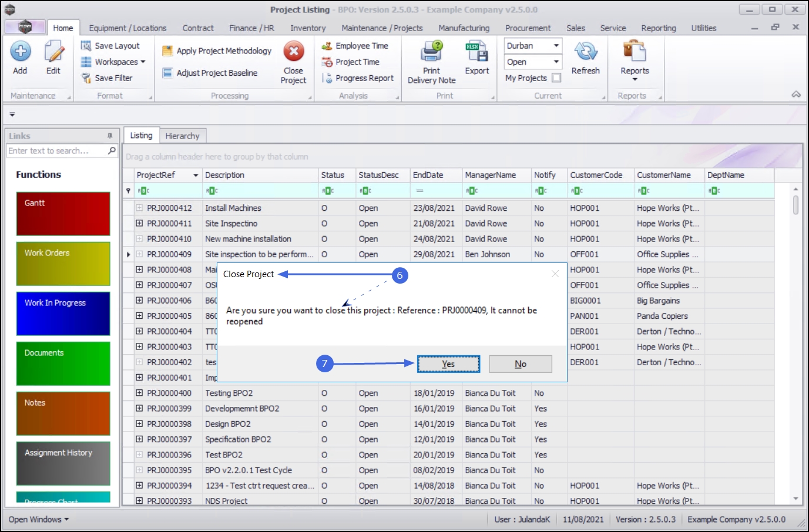The width and height of the screenshot is (809, 532).
Task: Open the Durban site dropdown
Action: coord(556,46)
